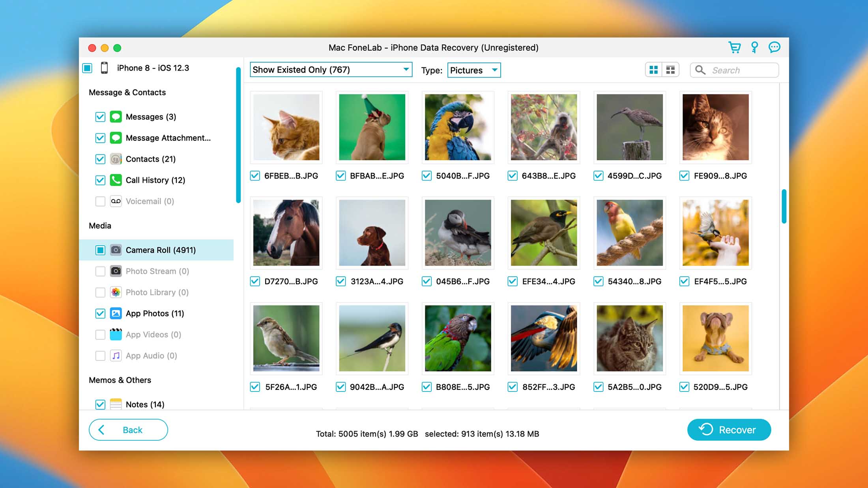868x488 pixels.
Task: Toggle Camera Roll (4911) checkbox
Action: [100, 250]
